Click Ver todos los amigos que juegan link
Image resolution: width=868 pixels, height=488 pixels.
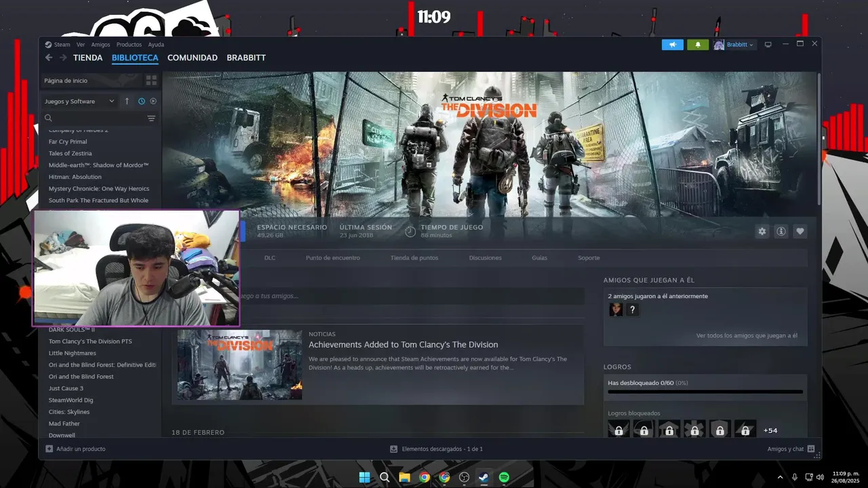747,335
